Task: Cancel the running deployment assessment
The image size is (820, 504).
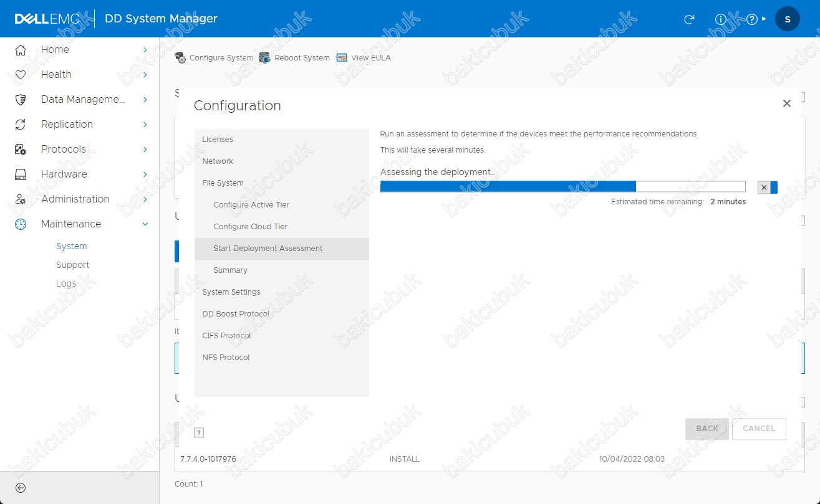Action: pos(764,188)
